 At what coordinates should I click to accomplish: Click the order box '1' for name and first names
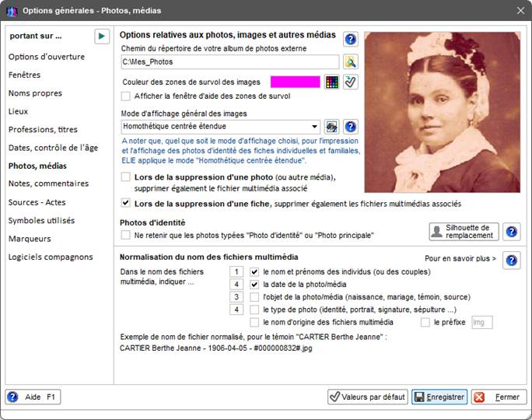(x=236, y=271)
